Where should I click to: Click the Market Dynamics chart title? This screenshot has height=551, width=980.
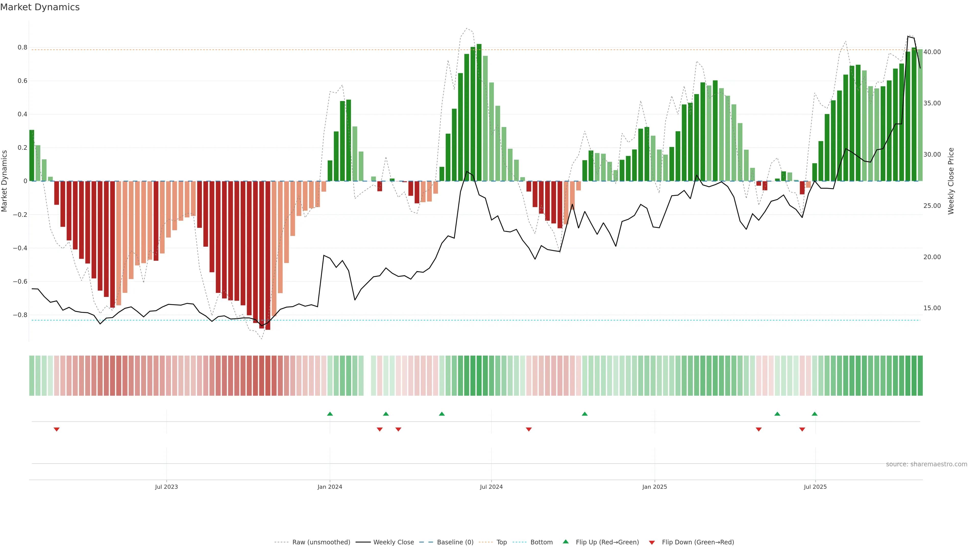tap(40, 7)
